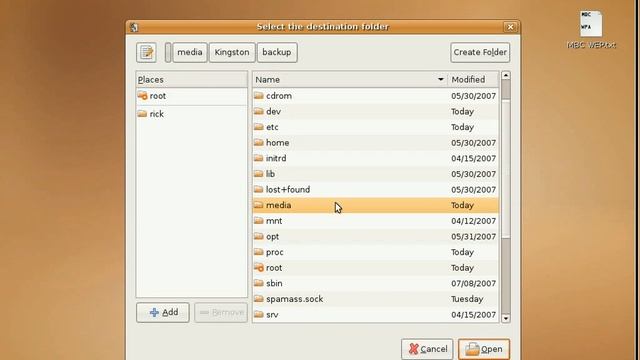Click the media breadcrumb button
The height and width of the screenshot is (360, 640).
coord(190,52)
